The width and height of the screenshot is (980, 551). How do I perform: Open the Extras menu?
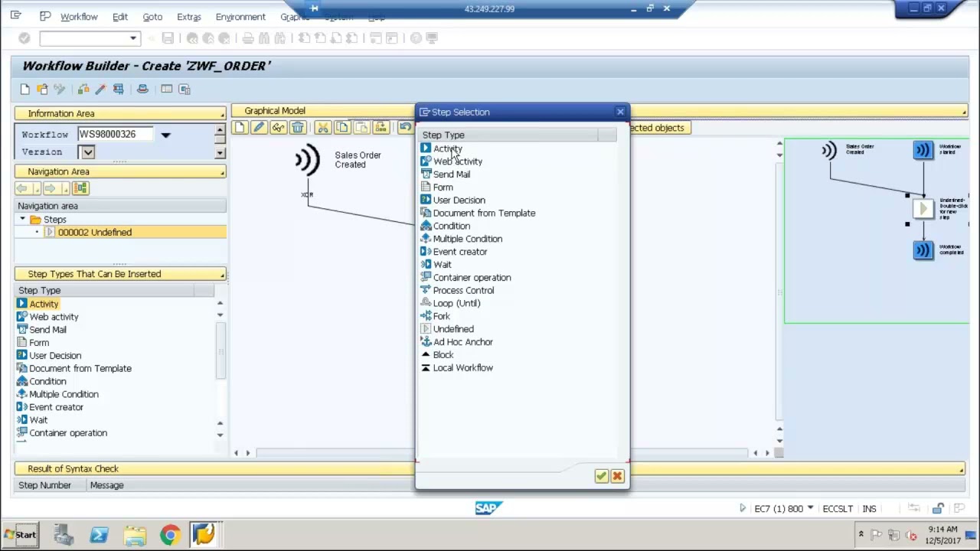tap(188, 17)
